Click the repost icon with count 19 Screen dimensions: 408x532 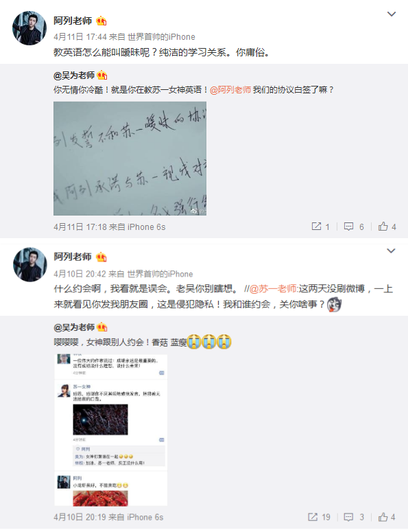[x=319, y=517]
